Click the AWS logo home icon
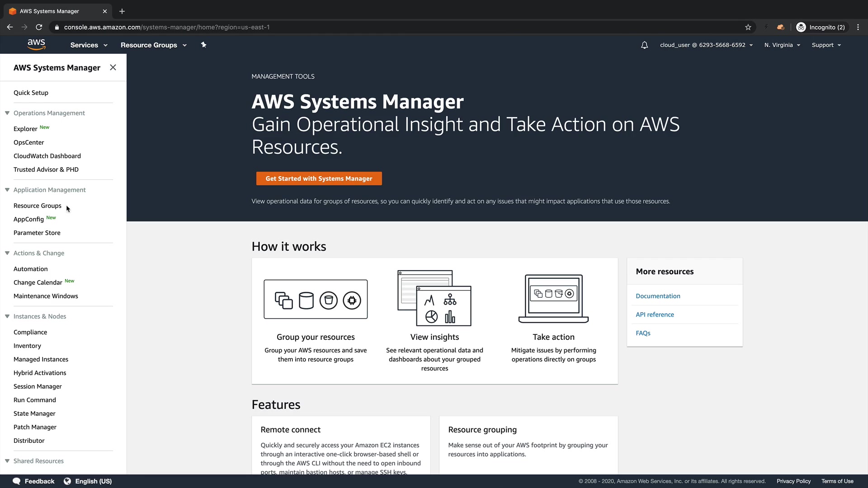868x488 pixels. click(36, 44)
